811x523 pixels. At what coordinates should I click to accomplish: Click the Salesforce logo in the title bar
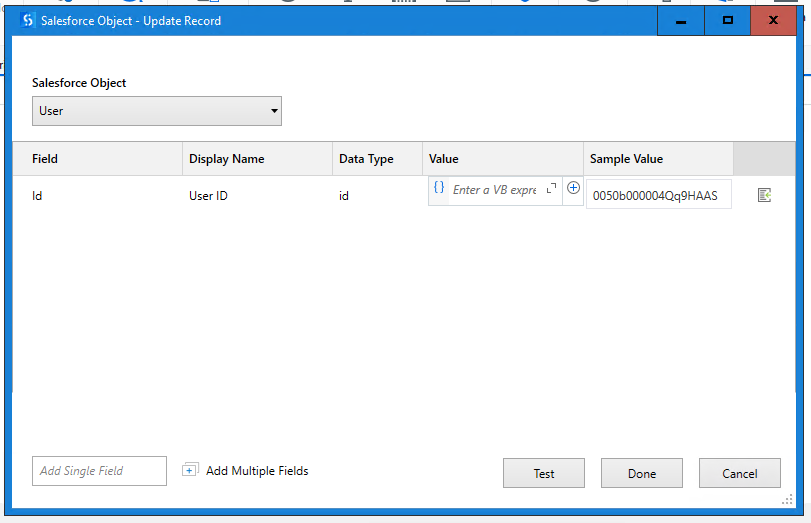(27, 20)
